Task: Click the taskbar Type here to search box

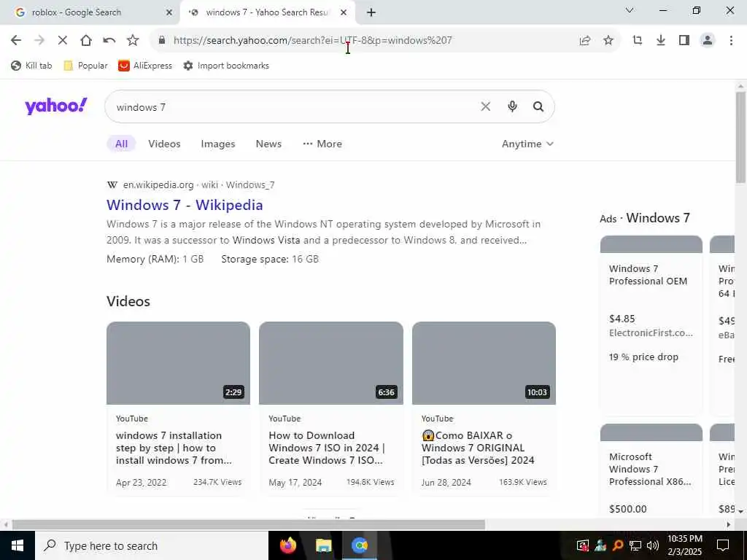Action: click(152, 545)
